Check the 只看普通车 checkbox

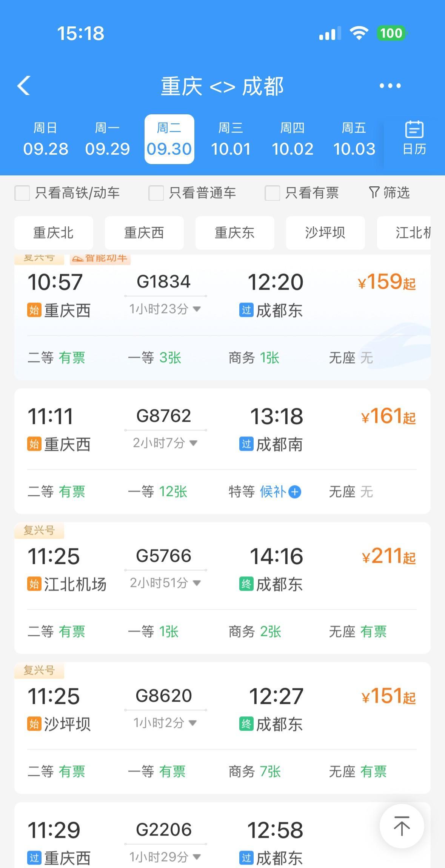click(156, 193)
